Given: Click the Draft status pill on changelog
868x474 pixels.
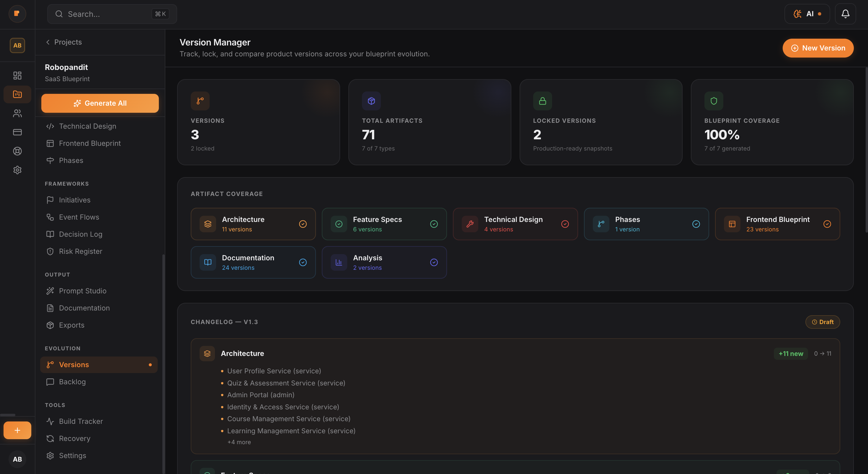Looking at the screenshot, I should pos(823,322).
